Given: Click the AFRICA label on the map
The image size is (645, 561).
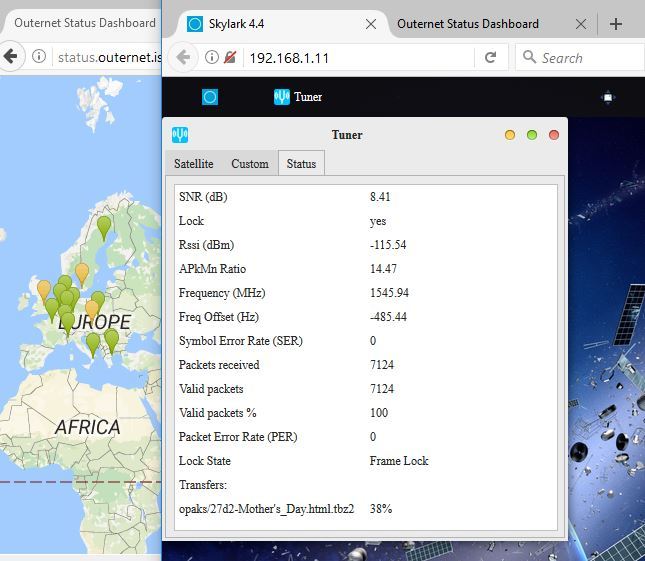Looking at the screenshot, I should click(88, 427).
